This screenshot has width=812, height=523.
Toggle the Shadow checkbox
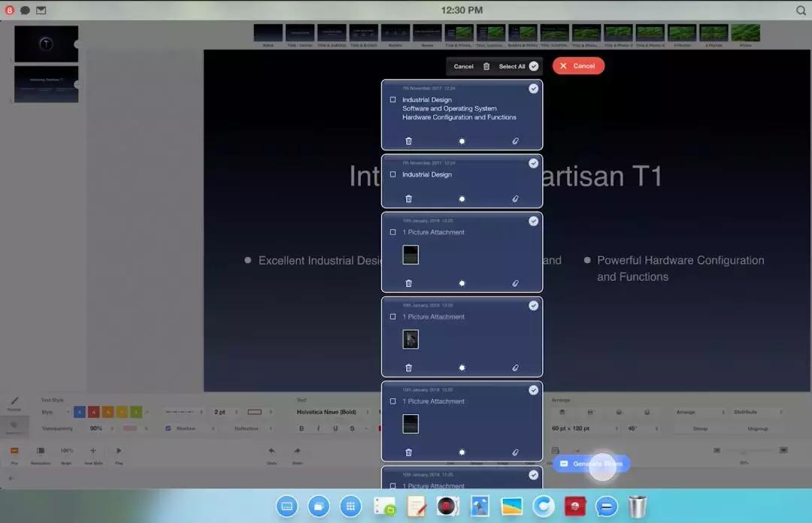point(168,428)
